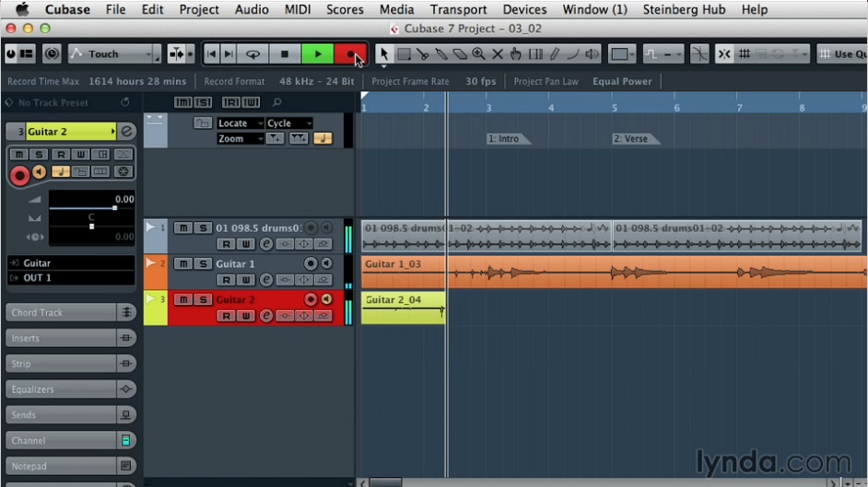868x487 pixels.
Task: Open Edit Channel Settings for Guitar 2 inspector
Action: [127, 132]
